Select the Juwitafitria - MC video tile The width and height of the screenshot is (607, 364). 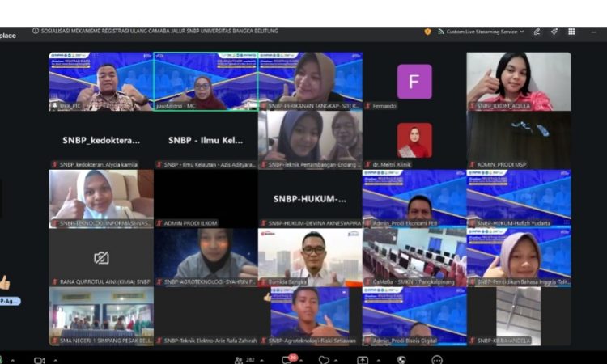[x=206, y=82]
